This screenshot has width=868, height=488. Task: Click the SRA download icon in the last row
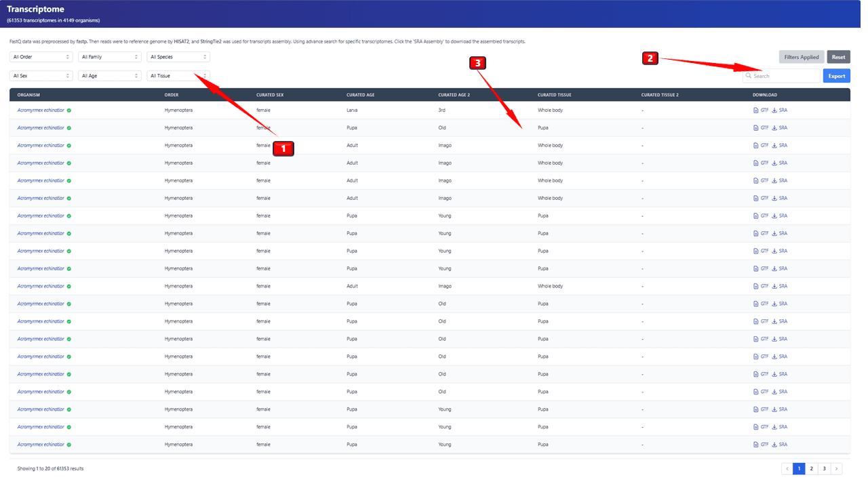(x=774, y=445)
